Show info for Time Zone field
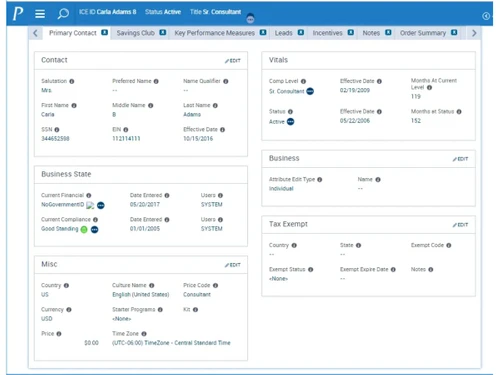Screen dimensions: 500x375 [x=144, y=334]
